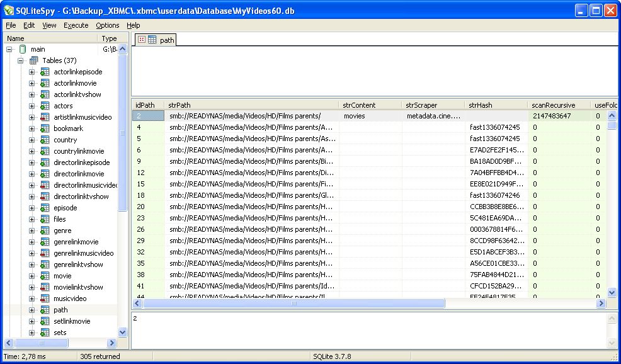Click the schema tree scroll-down arrow
The image size is (621, 364).
[x=123, y=333]
